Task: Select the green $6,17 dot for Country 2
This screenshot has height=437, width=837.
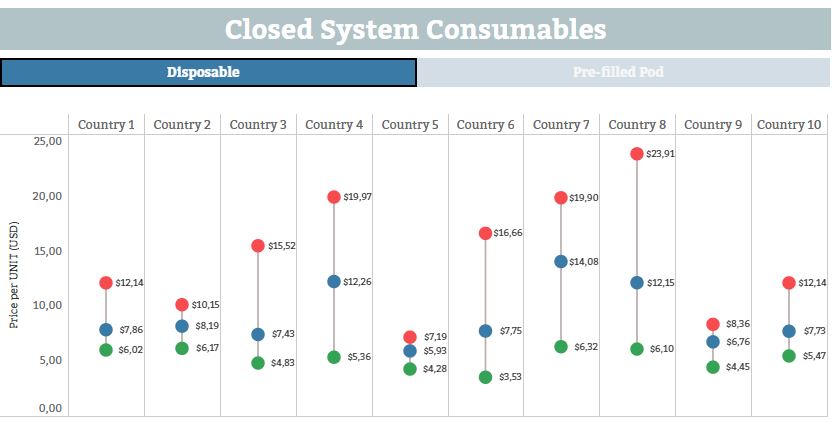Action: pos(182,348)
